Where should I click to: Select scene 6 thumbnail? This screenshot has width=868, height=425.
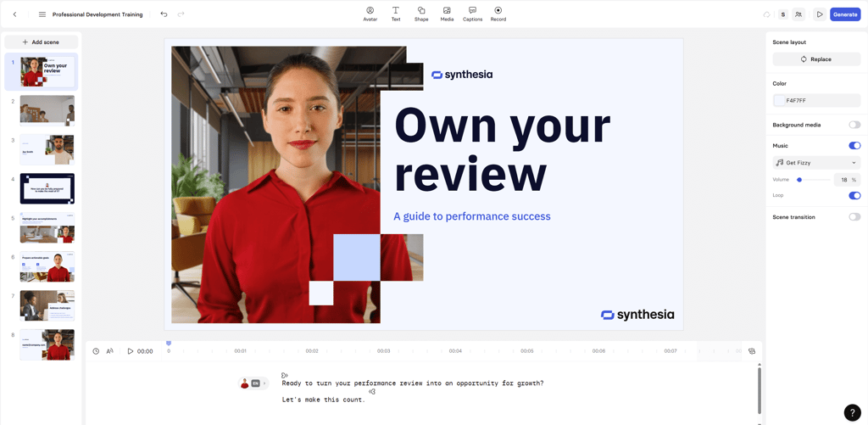click(47, 266)
